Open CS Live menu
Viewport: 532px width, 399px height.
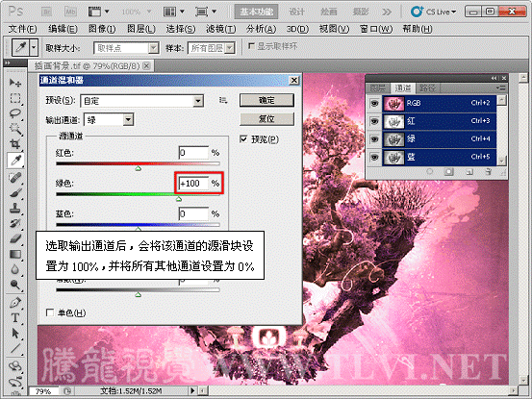[433, 12]
